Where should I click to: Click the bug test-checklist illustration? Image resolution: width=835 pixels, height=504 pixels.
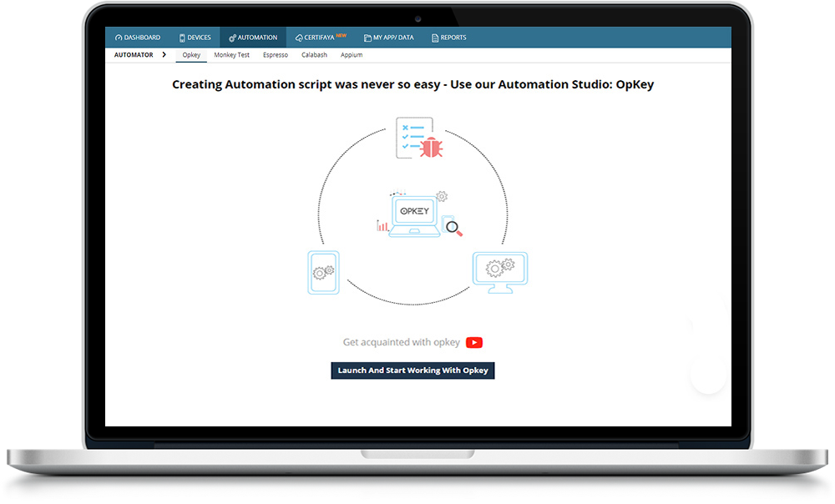pyautogui.click(x=418, y=138)
